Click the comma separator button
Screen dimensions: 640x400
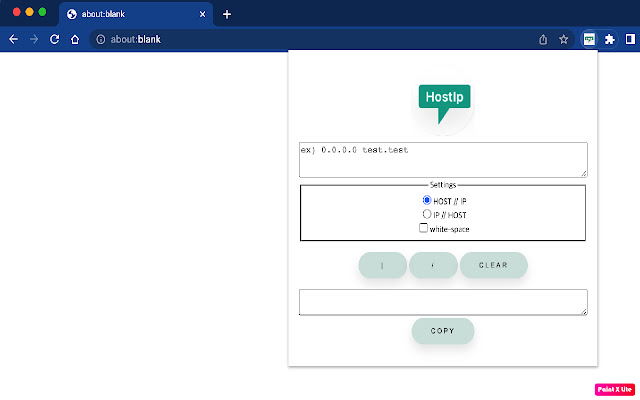433,265
